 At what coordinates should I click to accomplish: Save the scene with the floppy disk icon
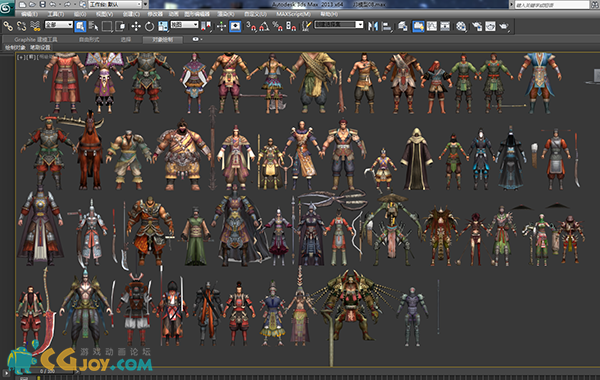click(x=42, y=5)
